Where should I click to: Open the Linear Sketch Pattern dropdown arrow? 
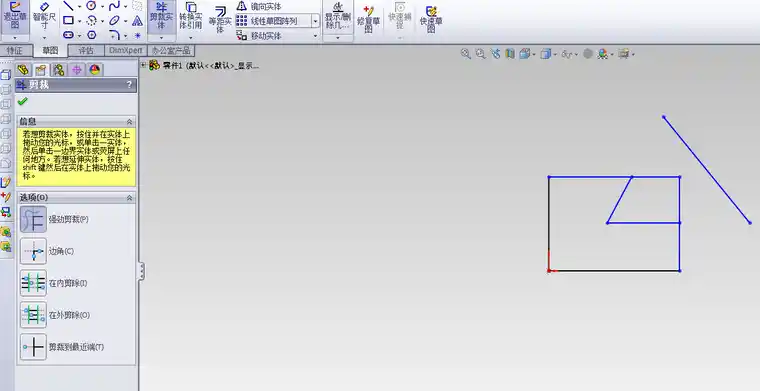pos(316,21)
